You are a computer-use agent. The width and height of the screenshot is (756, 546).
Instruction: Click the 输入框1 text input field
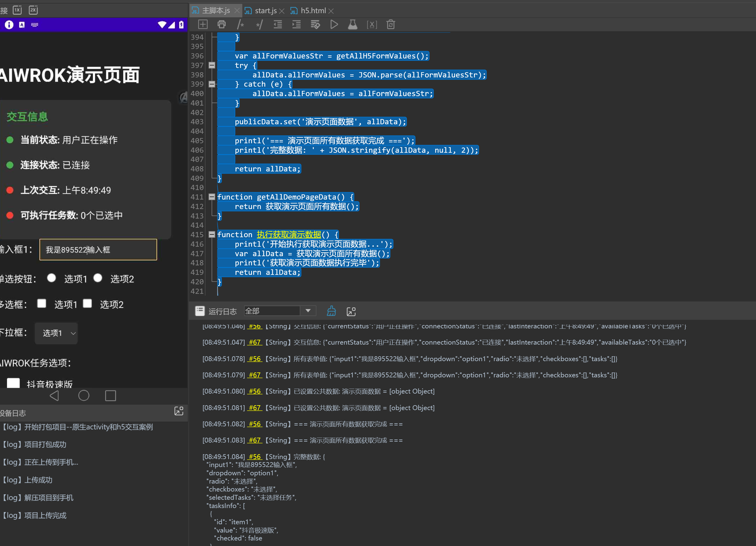point(98,249)
